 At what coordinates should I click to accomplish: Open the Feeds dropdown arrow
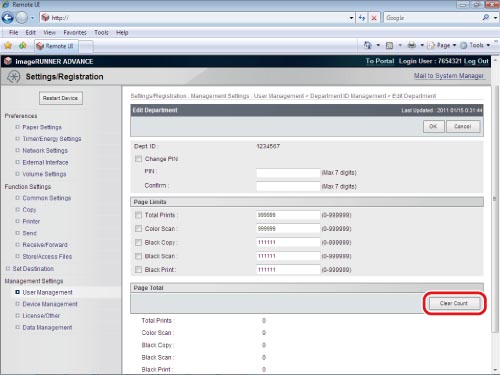coord(400,45)
